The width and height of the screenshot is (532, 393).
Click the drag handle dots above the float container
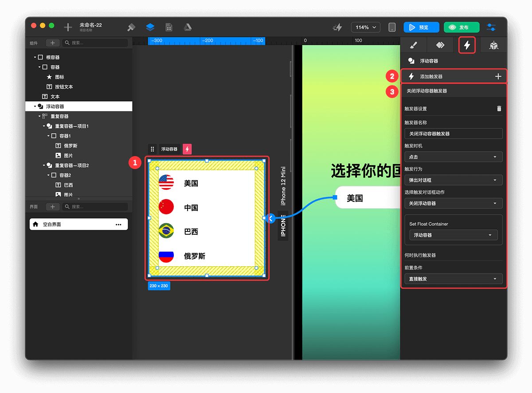153,149
